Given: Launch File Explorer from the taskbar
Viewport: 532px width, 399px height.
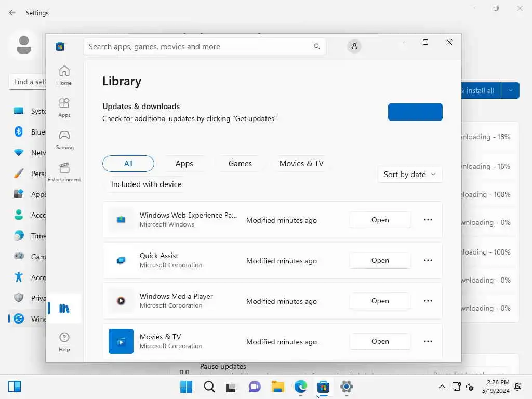Looking at the screenshot, I should 277,387.
